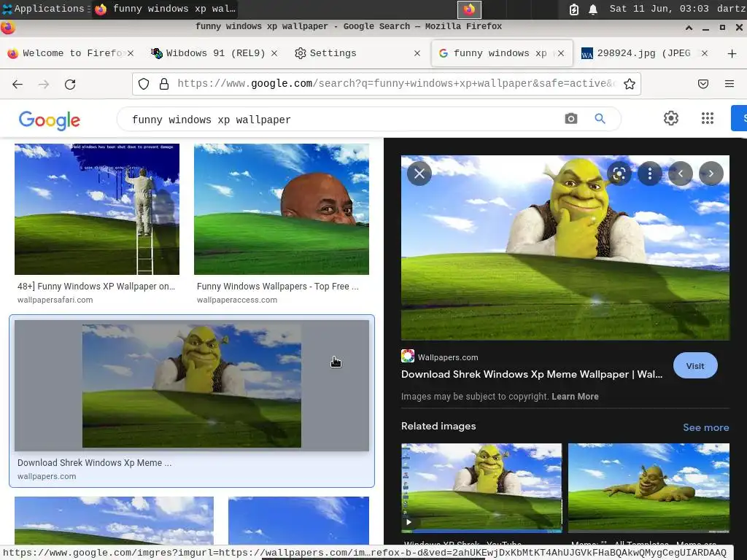Image resolution: width=747 pixels, height=560 pixels.
Task: Click the Visit button
Action: [x=695, y=366]
